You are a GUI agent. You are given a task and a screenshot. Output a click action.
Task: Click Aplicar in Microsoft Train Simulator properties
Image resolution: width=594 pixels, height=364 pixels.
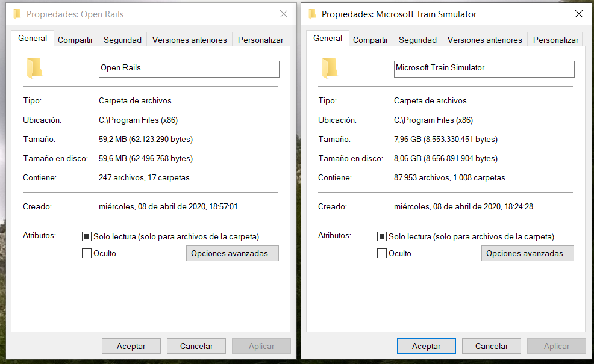pos(557,346)
